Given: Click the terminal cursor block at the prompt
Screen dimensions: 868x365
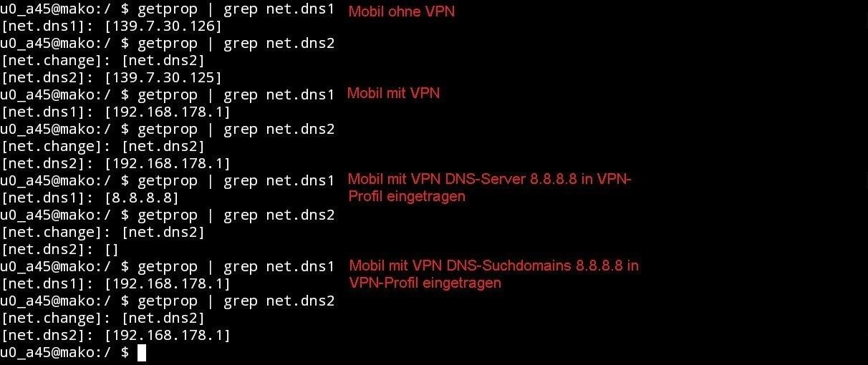Looking at the screenshot, I should [141, 352].
